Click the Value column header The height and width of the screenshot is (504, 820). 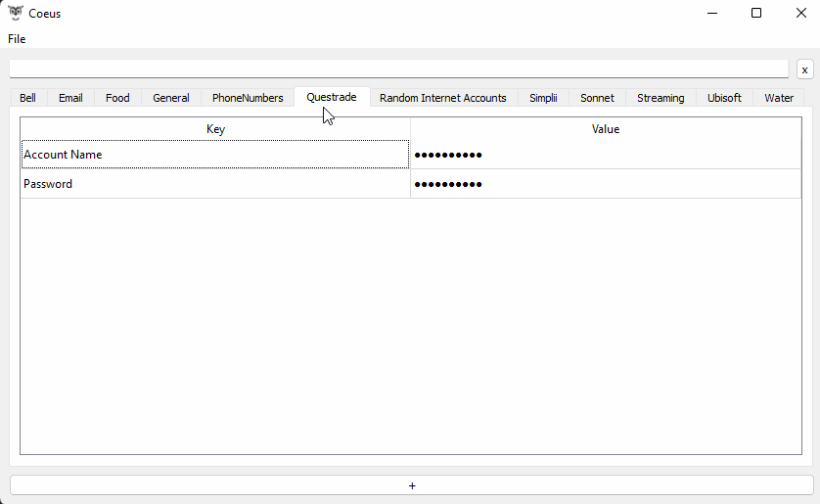pos(606,129)
